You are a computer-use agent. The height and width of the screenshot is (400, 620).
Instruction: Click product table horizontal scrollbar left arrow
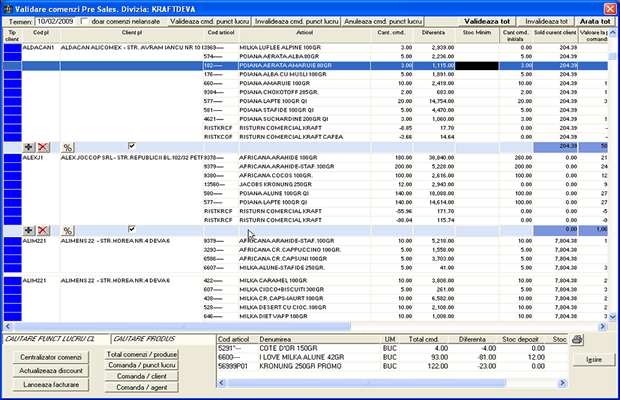coord(222,383)
